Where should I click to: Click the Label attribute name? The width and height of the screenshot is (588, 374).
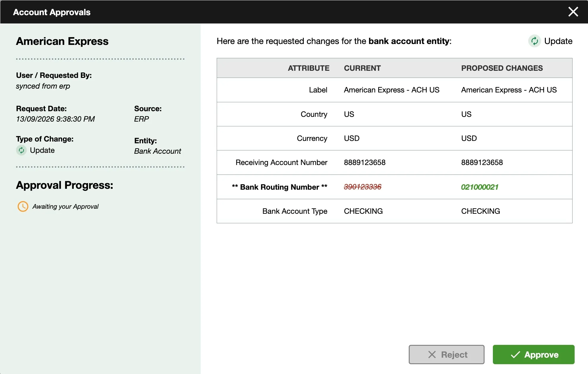pos(318,90)
